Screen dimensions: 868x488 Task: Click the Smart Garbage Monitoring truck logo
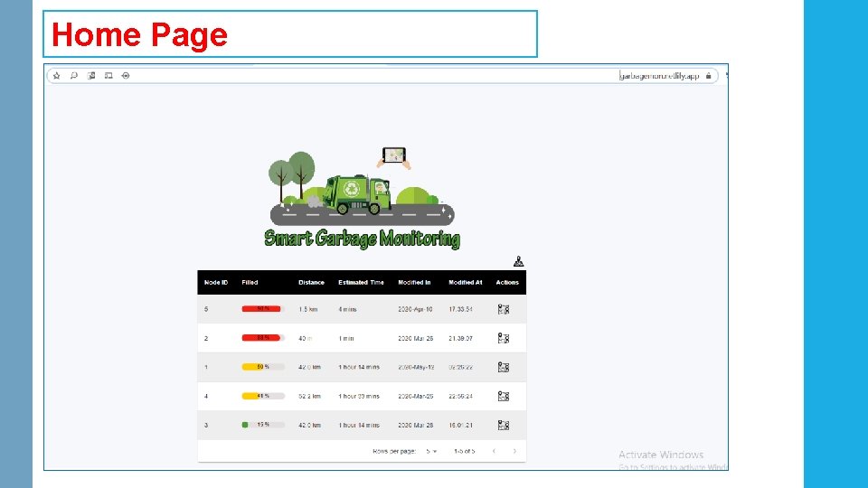click(362, 198)
